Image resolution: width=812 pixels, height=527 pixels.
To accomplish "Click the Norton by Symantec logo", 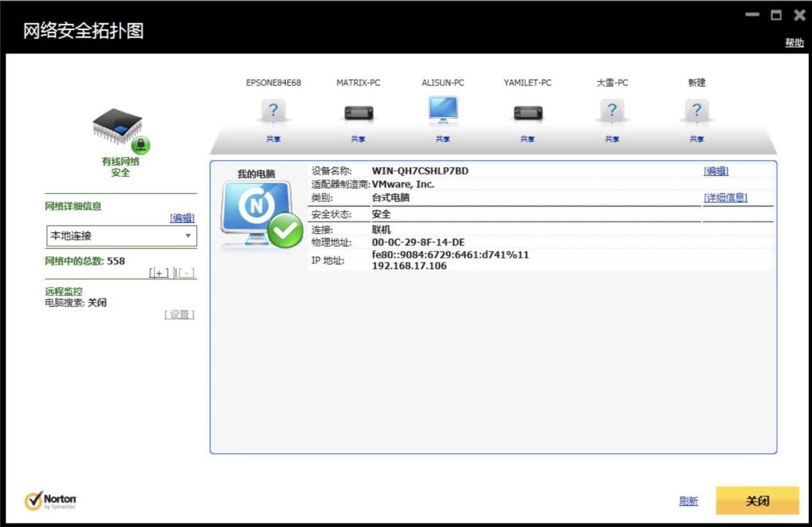I will click(51, 501).
